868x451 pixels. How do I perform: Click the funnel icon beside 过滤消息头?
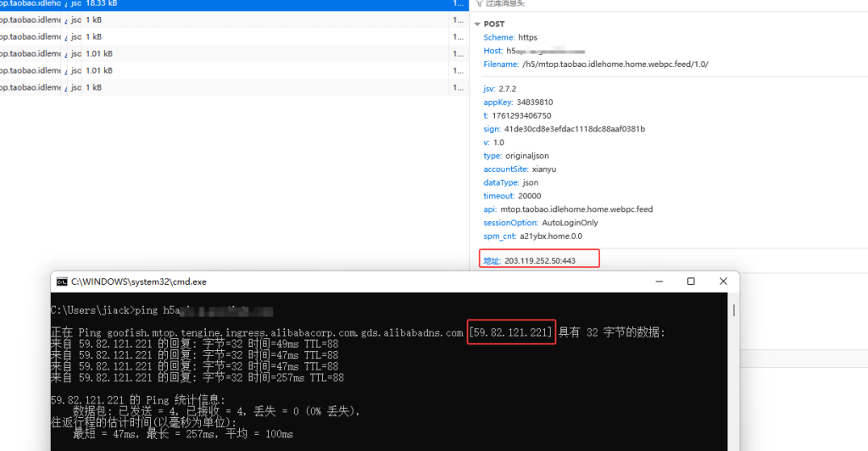pos(479,3)
